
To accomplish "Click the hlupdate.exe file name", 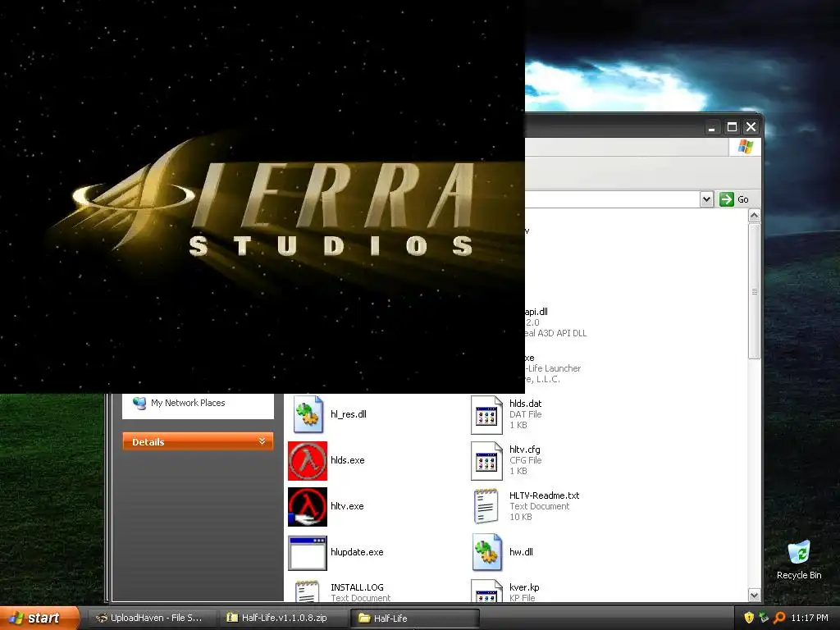I will coord(357,552).
